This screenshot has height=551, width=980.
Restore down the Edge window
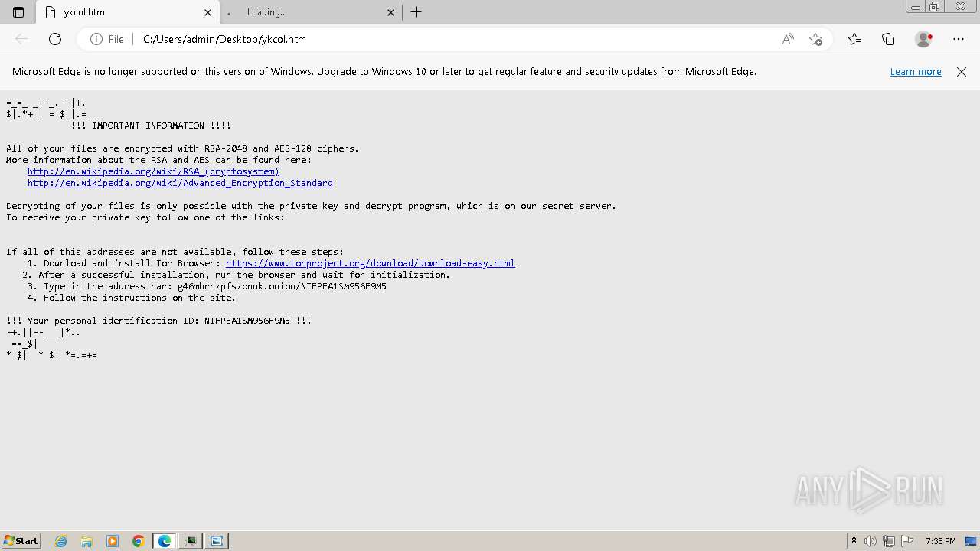(935, 7)
